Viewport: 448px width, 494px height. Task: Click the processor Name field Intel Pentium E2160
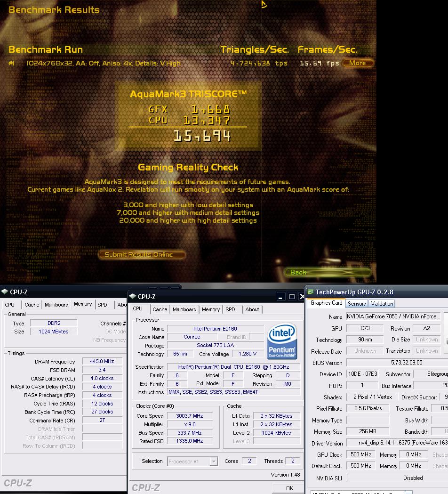tap(215, 329)
